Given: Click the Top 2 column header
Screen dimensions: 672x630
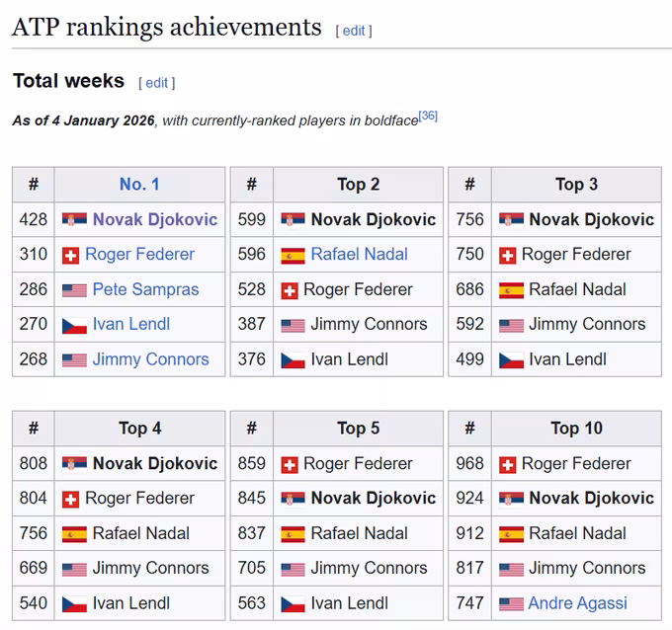Looking at the screenshot, I should pyautogui.click(x=359, y=185).
